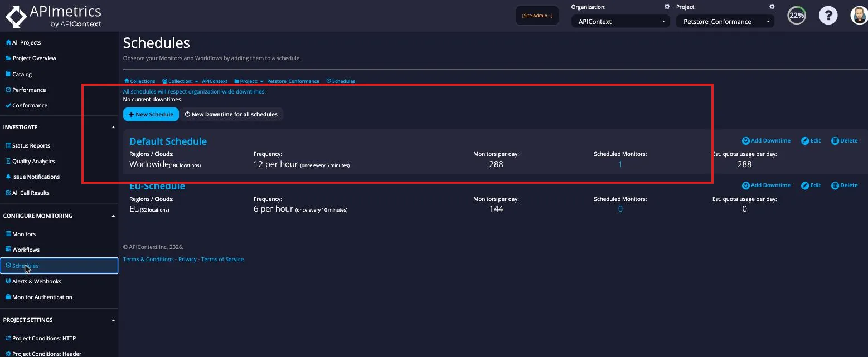The width and height of the screenshot is (868, 357).
Task: Open the Eu-Schedule title link
Action: click(x=157, y=186)
